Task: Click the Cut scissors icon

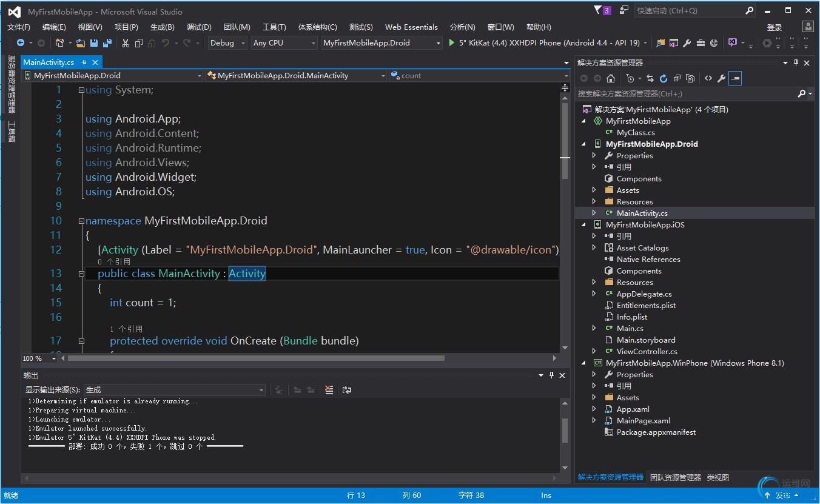Action: [x=126, y=43]
